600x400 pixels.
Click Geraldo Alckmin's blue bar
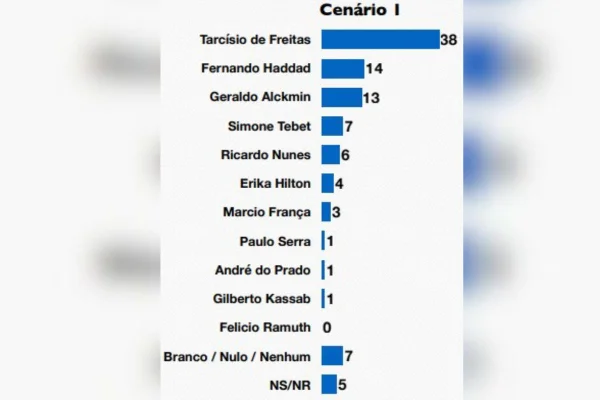pyautogui.click(x=342, y=97)
